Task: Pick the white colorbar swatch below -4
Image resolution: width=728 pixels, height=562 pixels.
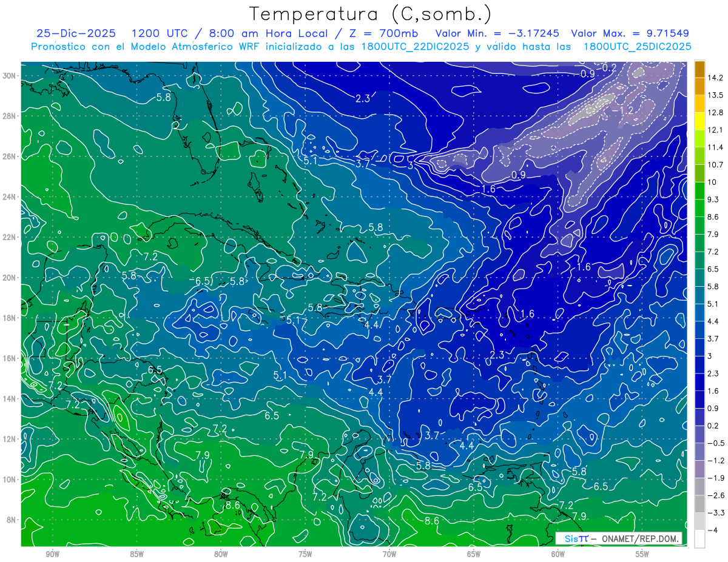Action: tap(699, 539)
